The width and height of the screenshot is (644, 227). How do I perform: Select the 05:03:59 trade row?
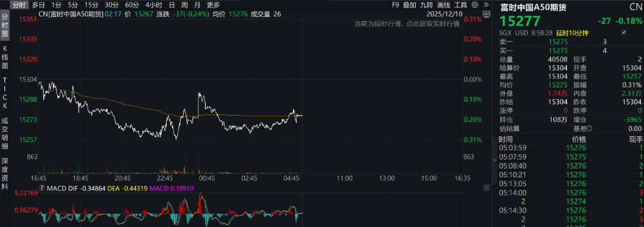(571, 148)
